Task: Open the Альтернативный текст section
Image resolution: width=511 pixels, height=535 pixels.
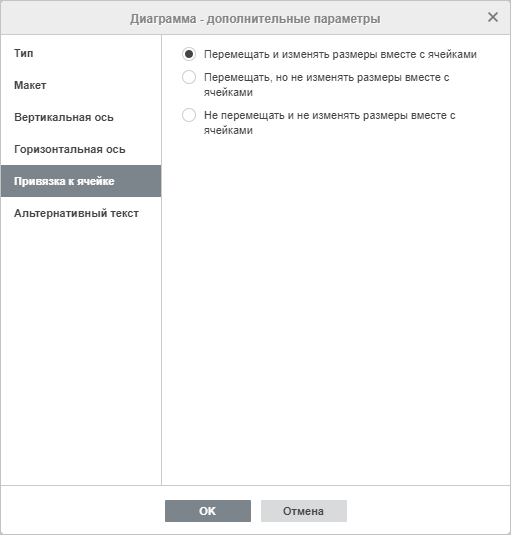Action: tap(81, 213)
